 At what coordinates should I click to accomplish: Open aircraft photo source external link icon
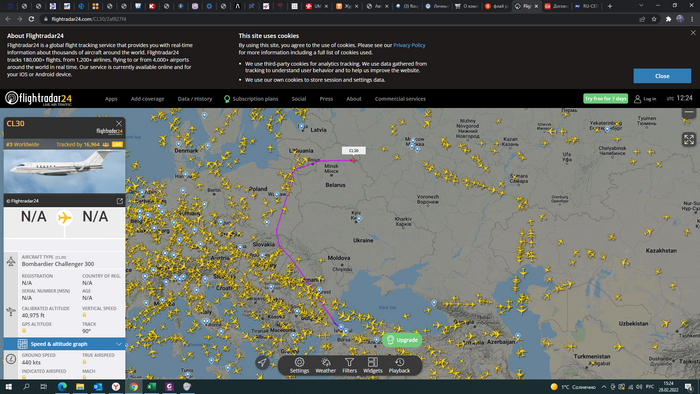pyautogui.click(x=120, y=201)
